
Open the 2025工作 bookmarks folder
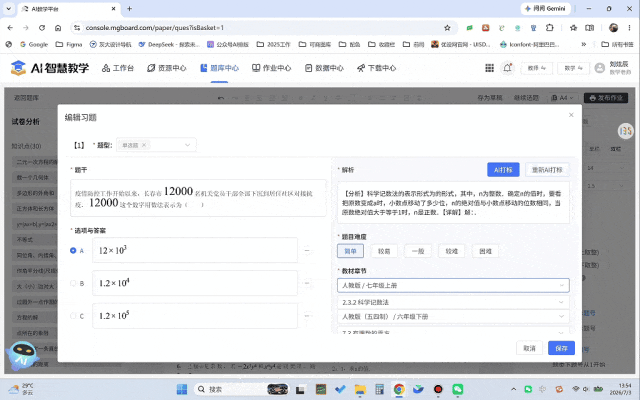pos(273,44)
